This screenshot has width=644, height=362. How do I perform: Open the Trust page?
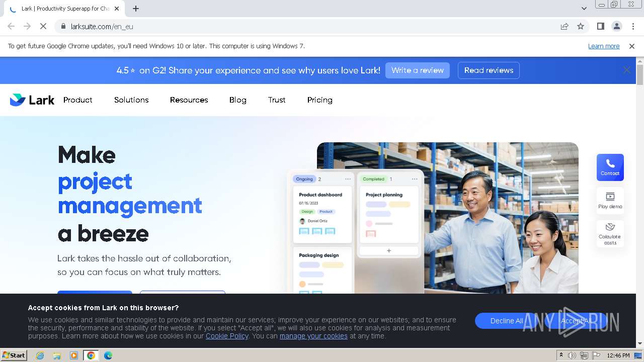point(277,100)
